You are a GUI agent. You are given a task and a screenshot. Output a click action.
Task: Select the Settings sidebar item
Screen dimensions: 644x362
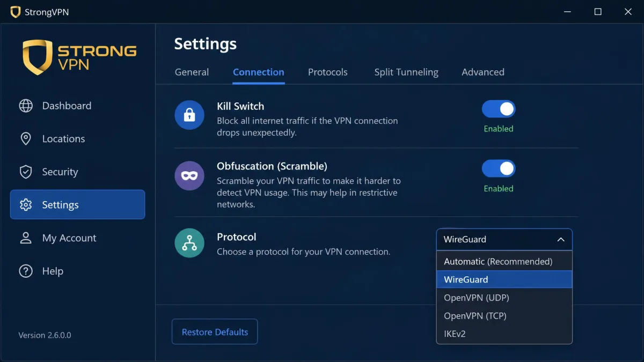click(77, 204)
